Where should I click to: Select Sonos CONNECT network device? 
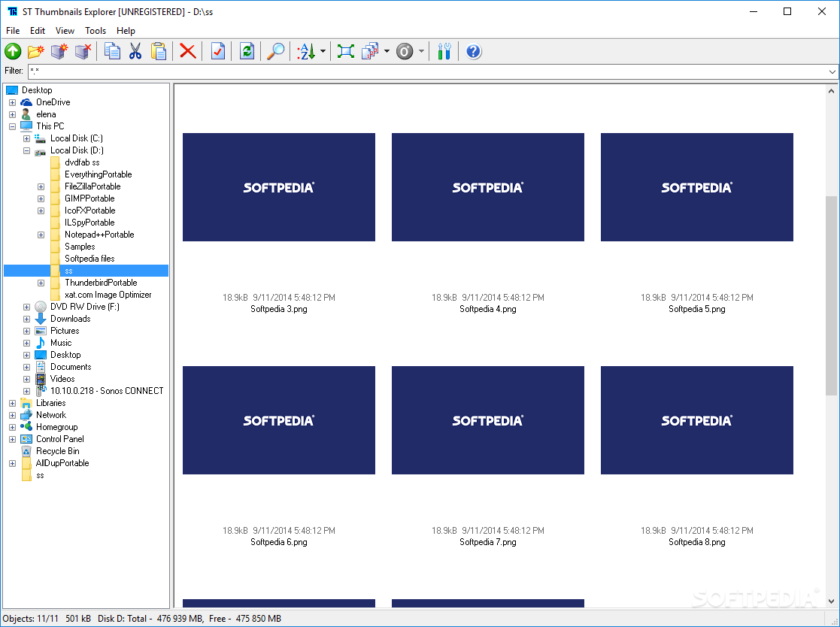pos(107,391)
